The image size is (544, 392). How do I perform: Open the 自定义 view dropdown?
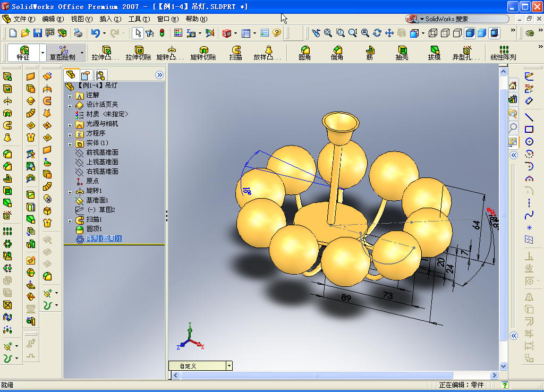pyautogui.click(x=229, y=365)
